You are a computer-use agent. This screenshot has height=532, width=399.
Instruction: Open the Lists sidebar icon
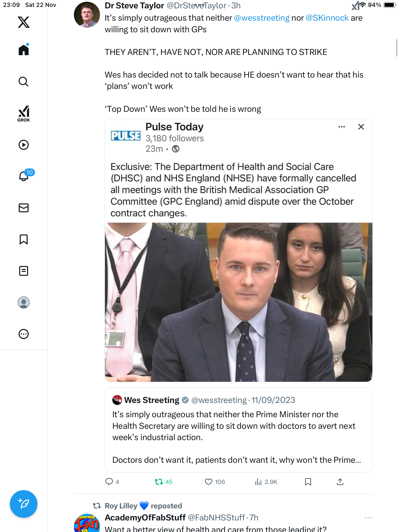tap(24, 271)
